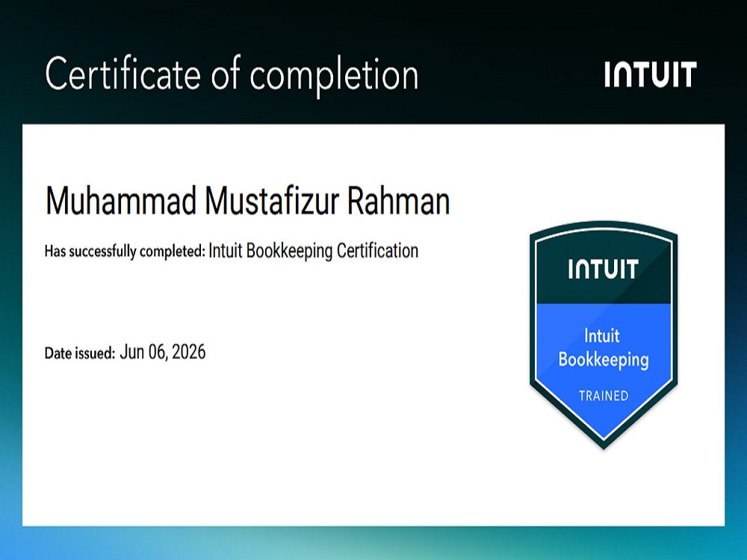Viewport: 747px width, 560px height.
Task: Click the Intuit Bookkeeping Trained badge
Action: point(604,335)
